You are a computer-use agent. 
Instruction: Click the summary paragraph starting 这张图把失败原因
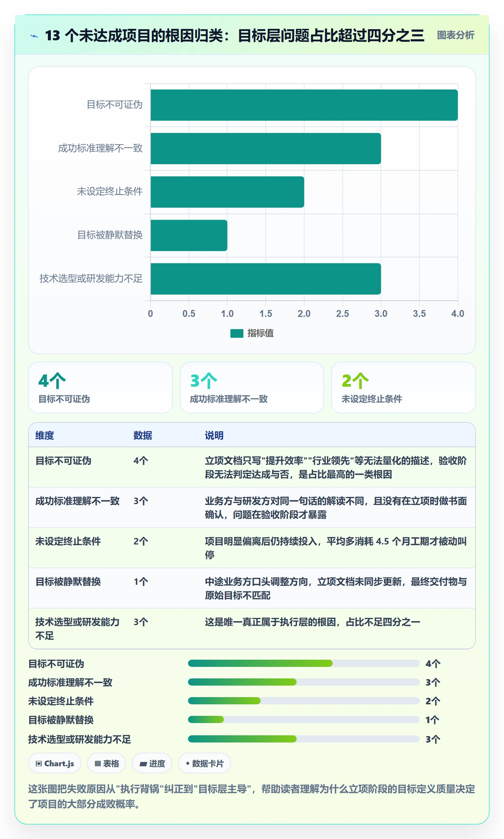(252, 797)
